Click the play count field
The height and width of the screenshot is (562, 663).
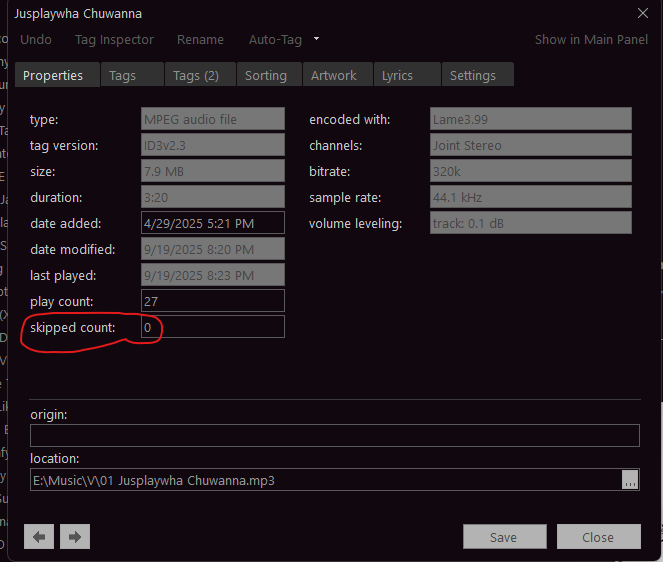click(x=213, y=301)
